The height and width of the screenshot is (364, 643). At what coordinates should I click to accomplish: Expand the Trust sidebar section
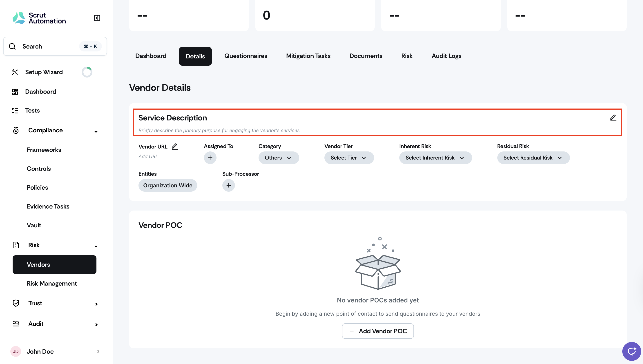pyautogui.click(x=96, y=304)
